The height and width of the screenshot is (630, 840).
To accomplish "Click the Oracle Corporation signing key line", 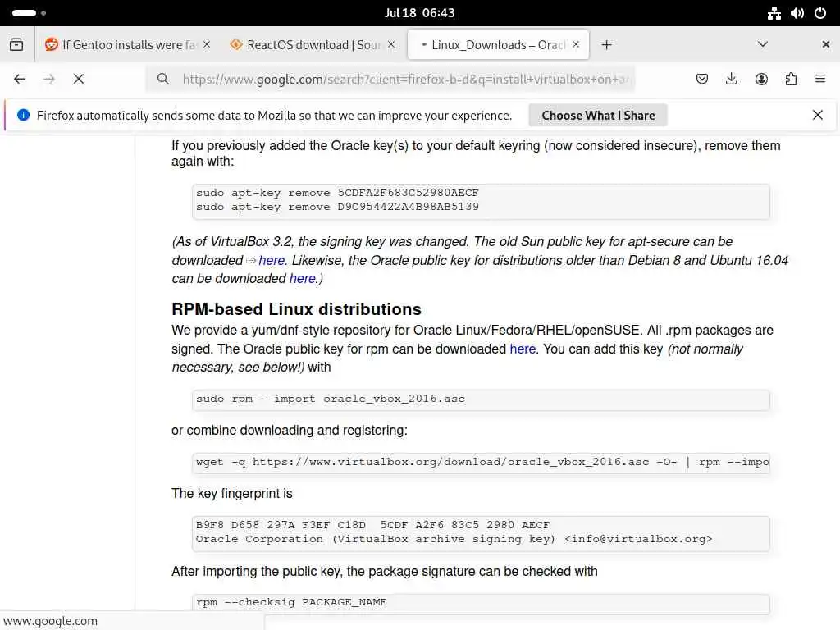I will point(454,539).
